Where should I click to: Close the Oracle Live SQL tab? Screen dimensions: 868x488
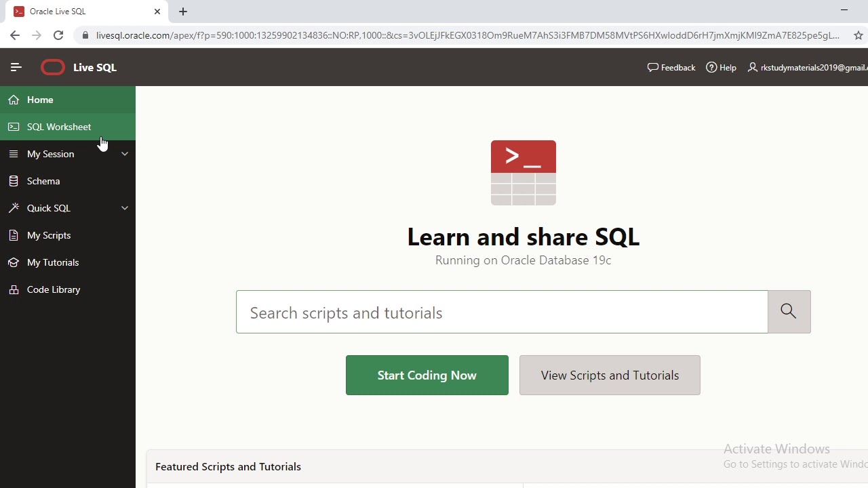tap(157, 12)
